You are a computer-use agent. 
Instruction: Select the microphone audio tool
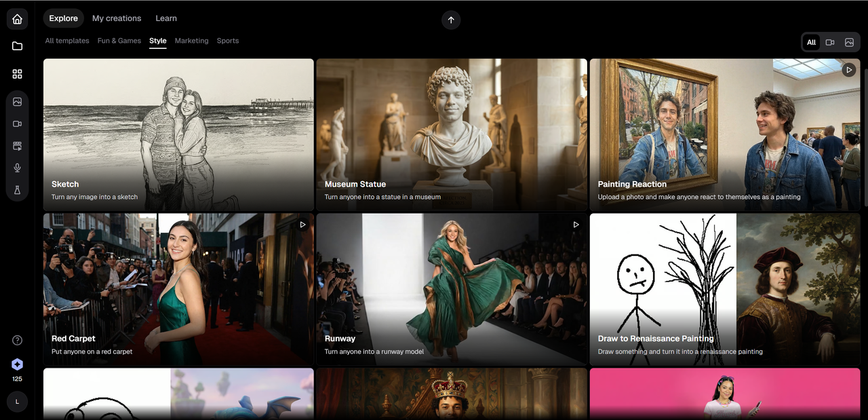click(x=17, y=168)
